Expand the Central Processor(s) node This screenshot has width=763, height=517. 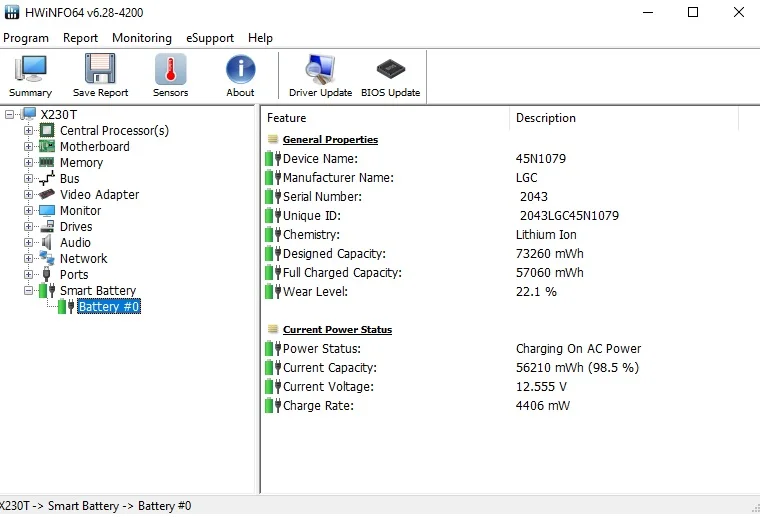click(x=28, y=130)
